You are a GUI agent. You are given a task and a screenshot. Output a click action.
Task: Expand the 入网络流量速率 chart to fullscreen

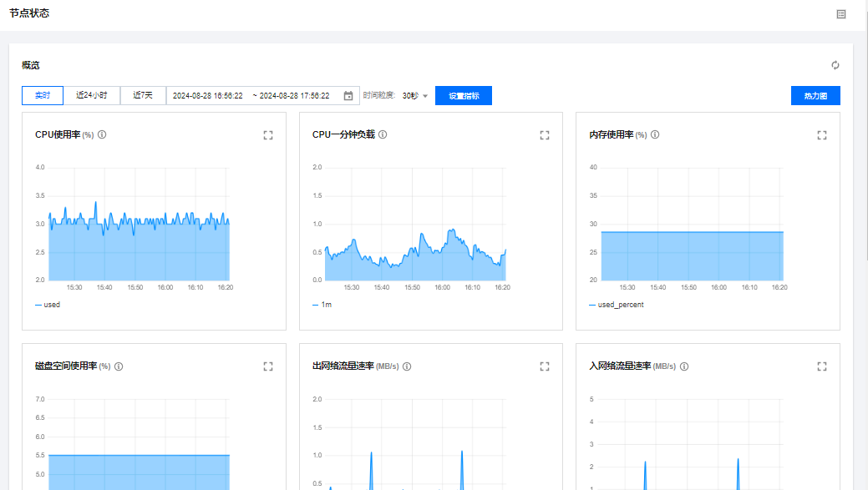[x=822, y=366]
